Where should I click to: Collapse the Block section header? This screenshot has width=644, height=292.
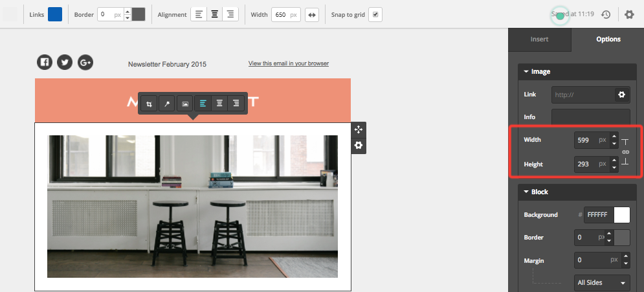coord(526,192)
